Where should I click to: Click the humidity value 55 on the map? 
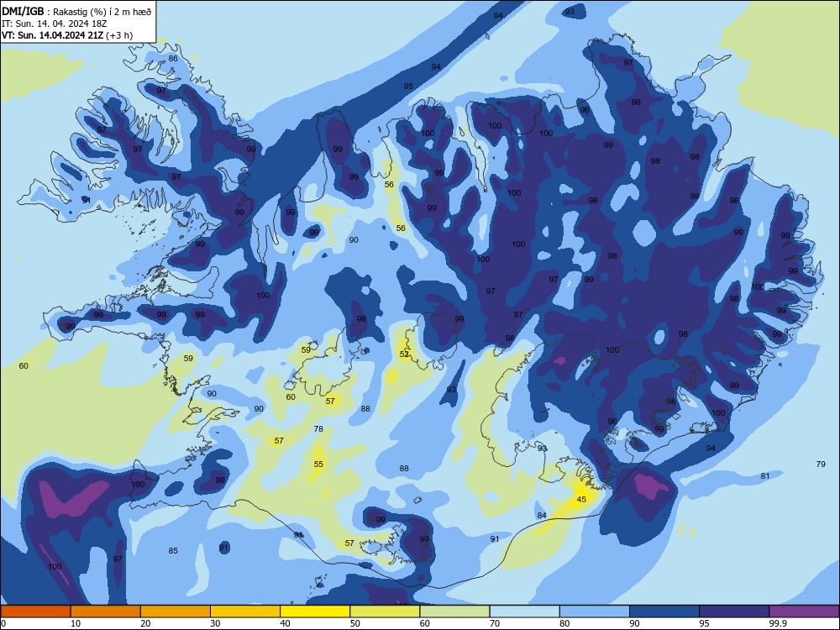click(x=318, y=464)
